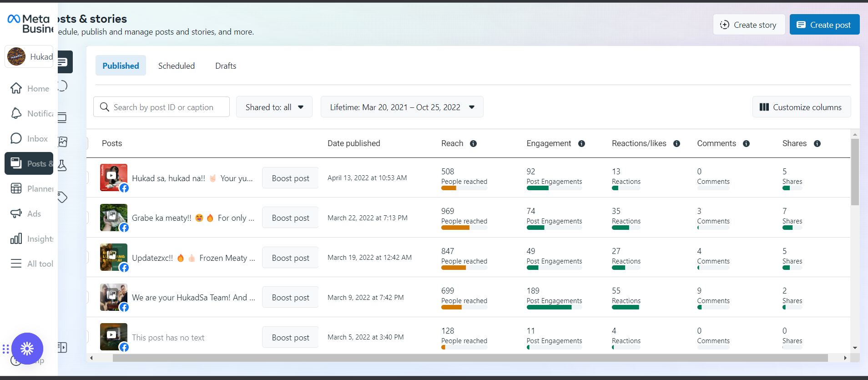Open the Planner calendar icon

click(16, 188)
